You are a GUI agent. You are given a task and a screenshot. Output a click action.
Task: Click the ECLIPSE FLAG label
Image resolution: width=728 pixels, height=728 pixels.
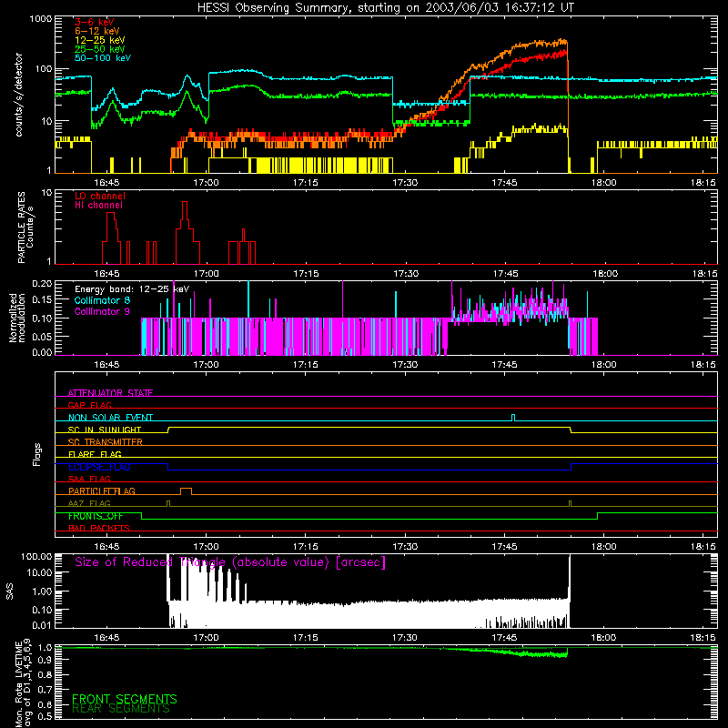point(99,467)
